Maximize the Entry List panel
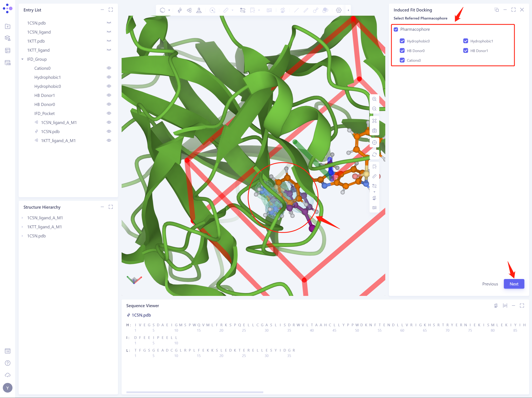Screen dimensions: 532x398 [111, 10]
